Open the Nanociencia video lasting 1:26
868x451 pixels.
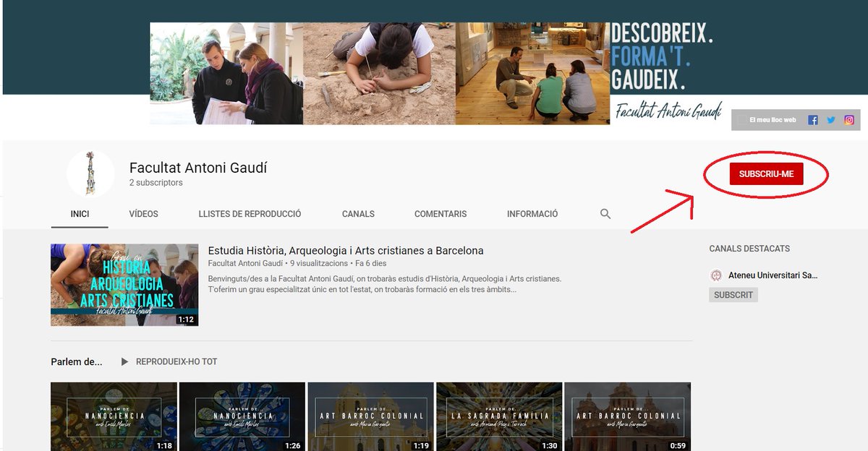pos(242,416)
